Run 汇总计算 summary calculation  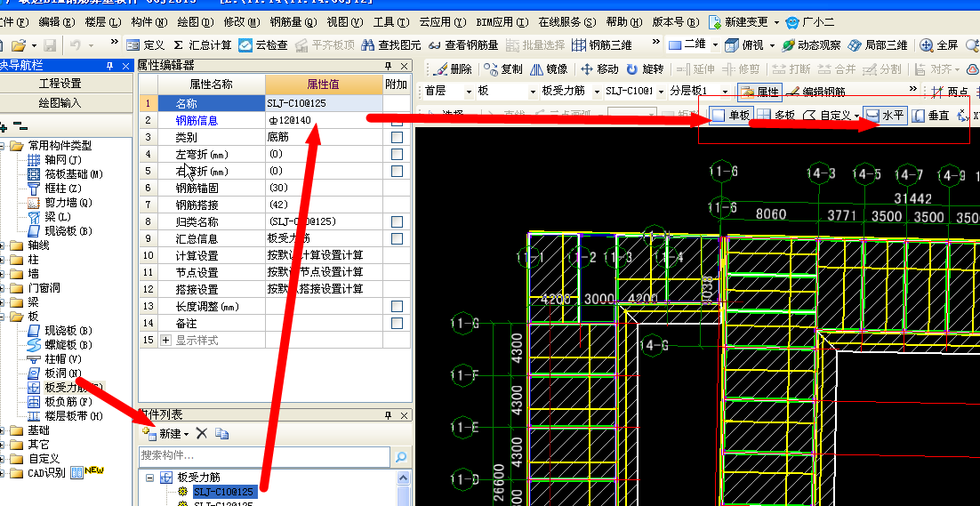click(202, 45)
